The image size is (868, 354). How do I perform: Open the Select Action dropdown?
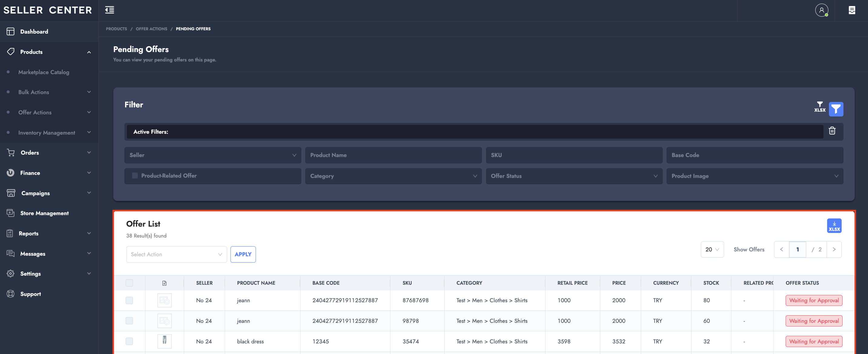coord(176,254)
